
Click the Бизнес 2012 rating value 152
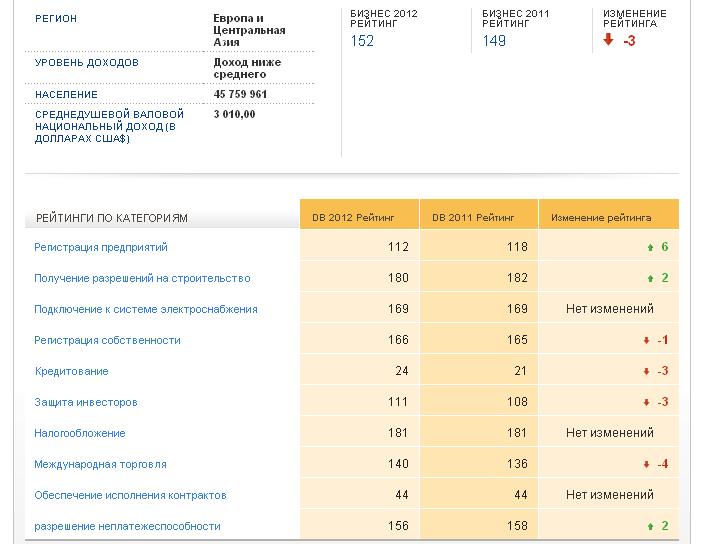362,41
